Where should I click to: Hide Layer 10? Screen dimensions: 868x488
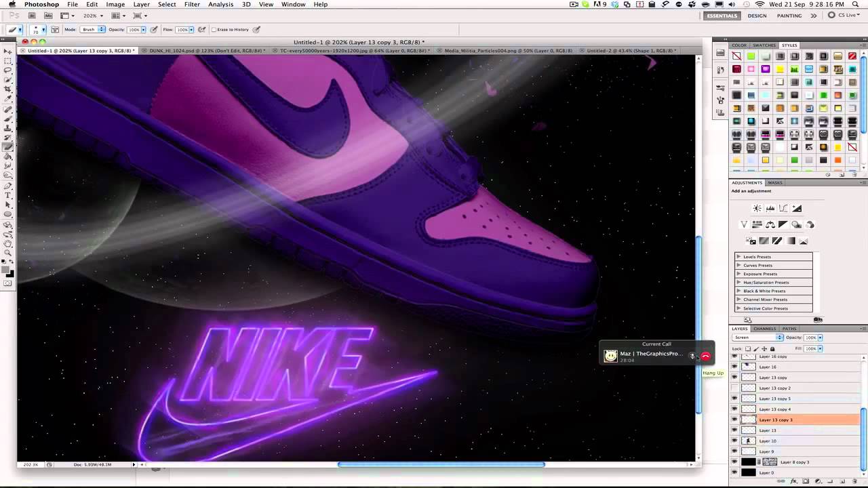[734, 441]
